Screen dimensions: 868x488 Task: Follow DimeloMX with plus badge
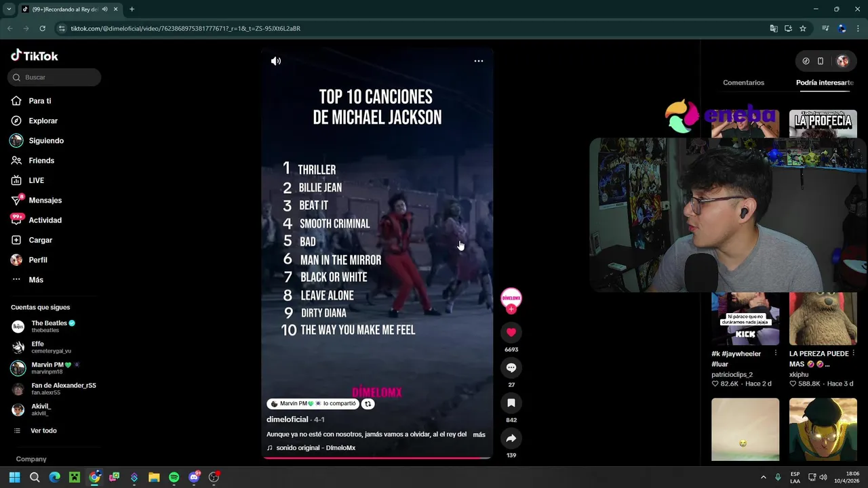511,309
